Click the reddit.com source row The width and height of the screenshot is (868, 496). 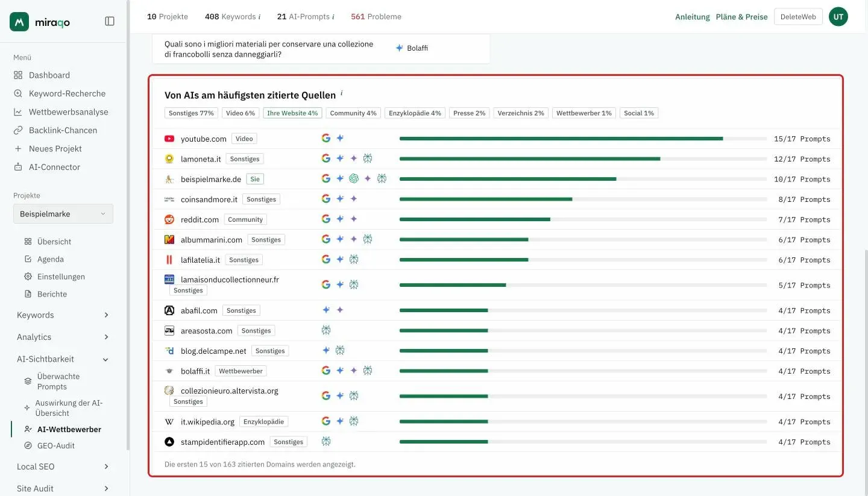pyautogui.click(x=497, y=219)
